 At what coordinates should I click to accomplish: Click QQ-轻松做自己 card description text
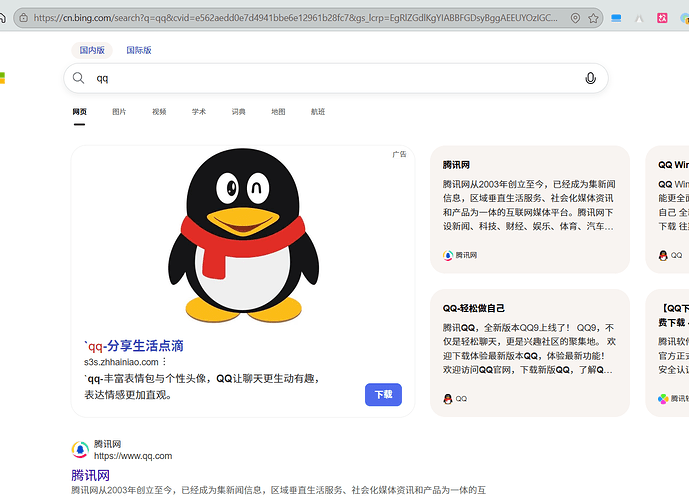529,349
